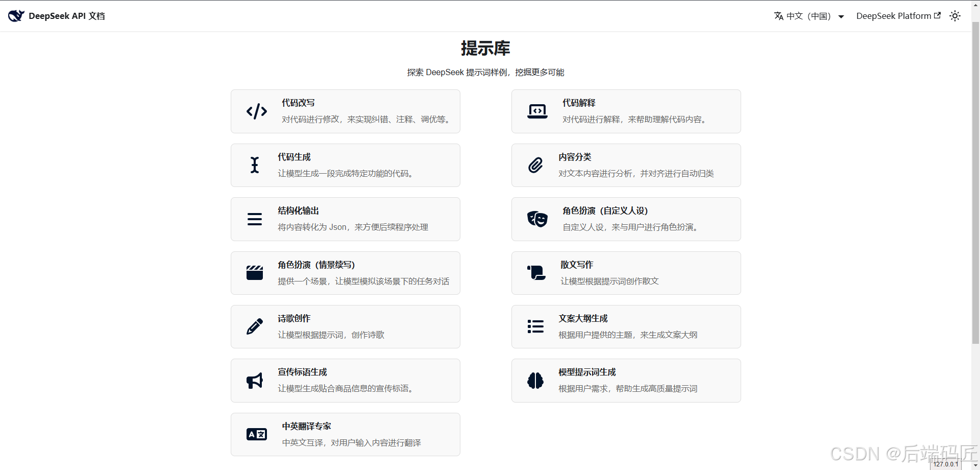
Task: Open the 模型提示词生成 card title
Action: [587, 372]
